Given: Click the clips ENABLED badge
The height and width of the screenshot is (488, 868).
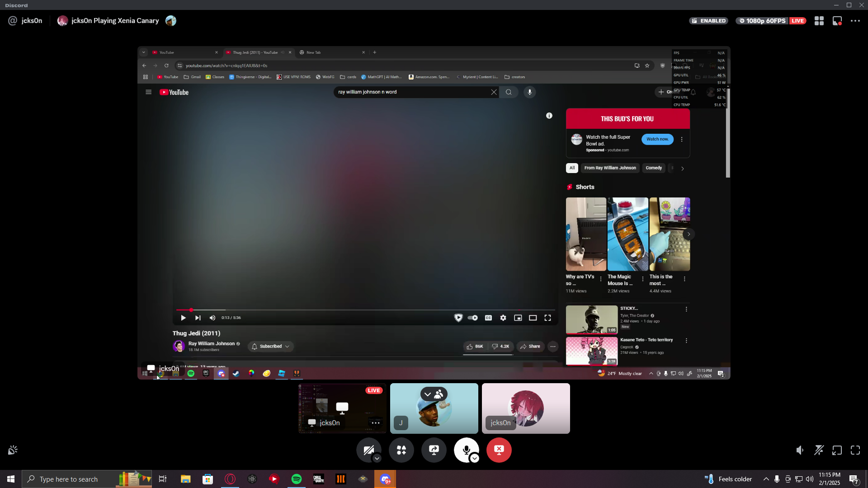Looking at the screenshot, I should coord(709,21).
